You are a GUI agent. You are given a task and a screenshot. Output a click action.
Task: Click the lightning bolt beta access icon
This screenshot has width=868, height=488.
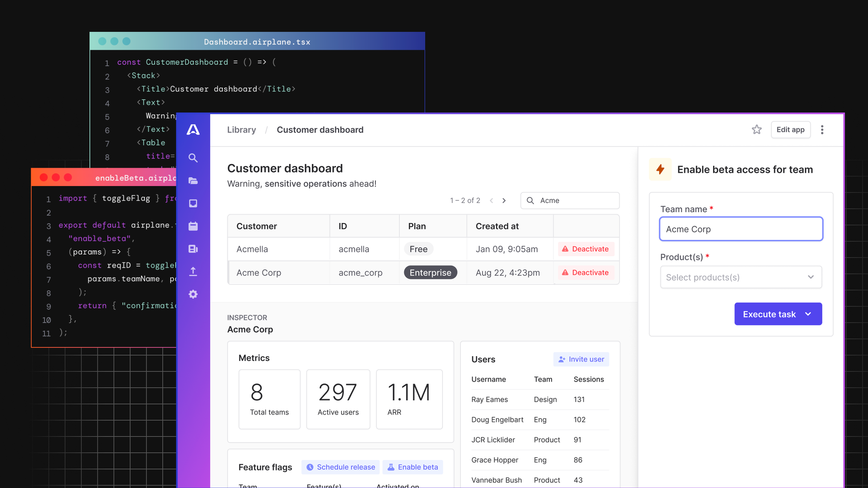(660, 169)
